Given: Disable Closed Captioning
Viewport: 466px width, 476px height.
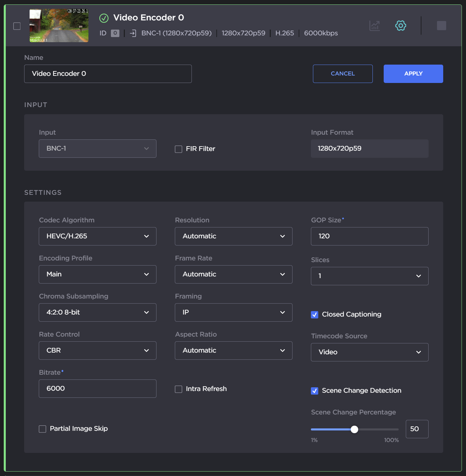Looking at the screenshot, I should pos(314,314).
